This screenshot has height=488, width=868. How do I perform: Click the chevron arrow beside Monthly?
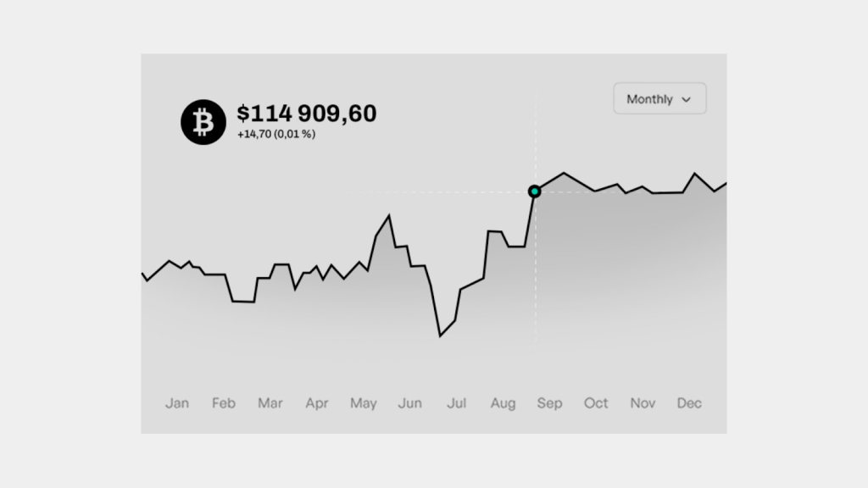pos(687,100)
